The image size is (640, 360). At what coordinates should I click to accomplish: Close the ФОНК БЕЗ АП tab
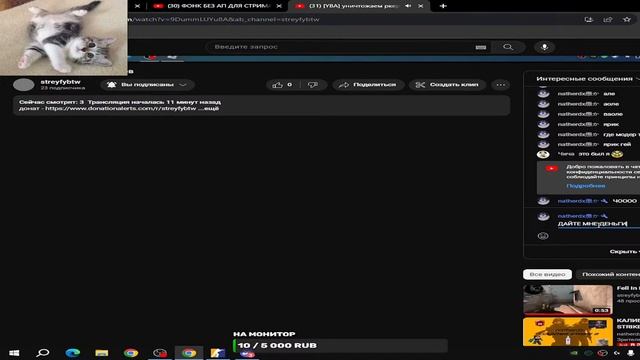(279, 6)
